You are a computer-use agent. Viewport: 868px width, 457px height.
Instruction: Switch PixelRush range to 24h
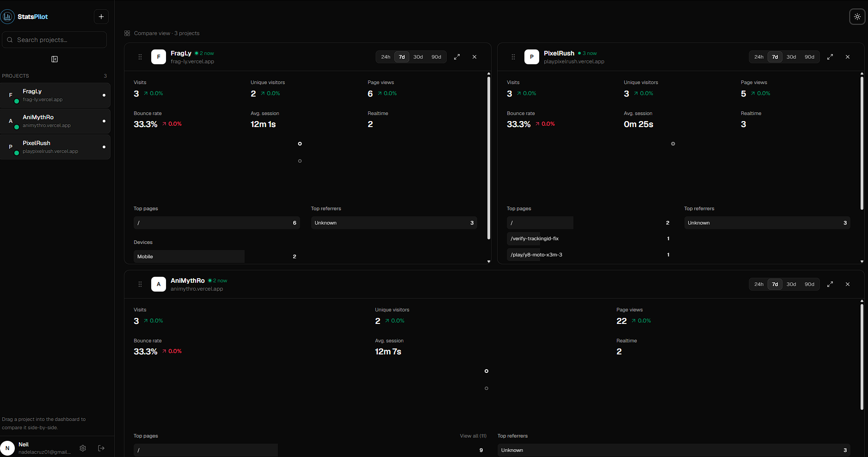(x=759, y=57)
